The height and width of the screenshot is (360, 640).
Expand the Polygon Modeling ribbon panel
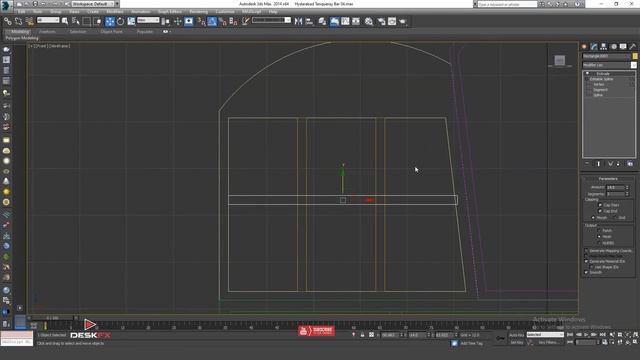click(22, 38)
